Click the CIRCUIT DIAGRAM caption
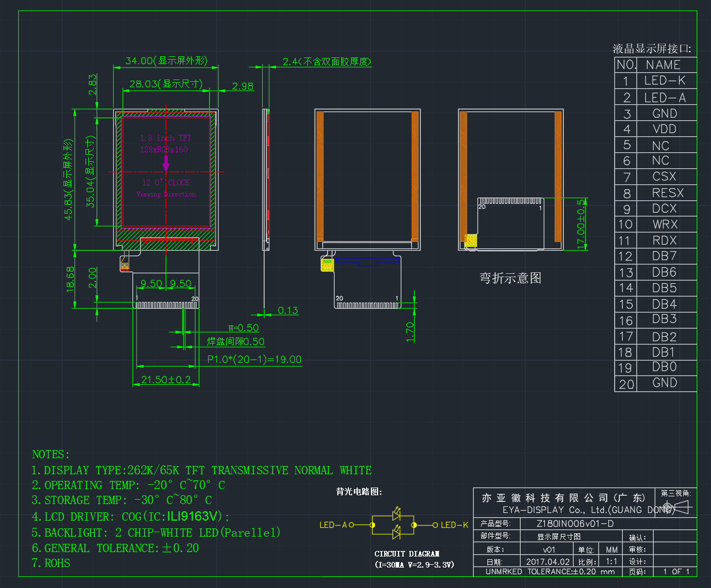This screenshot has height=588, width=711. point(407,554)
